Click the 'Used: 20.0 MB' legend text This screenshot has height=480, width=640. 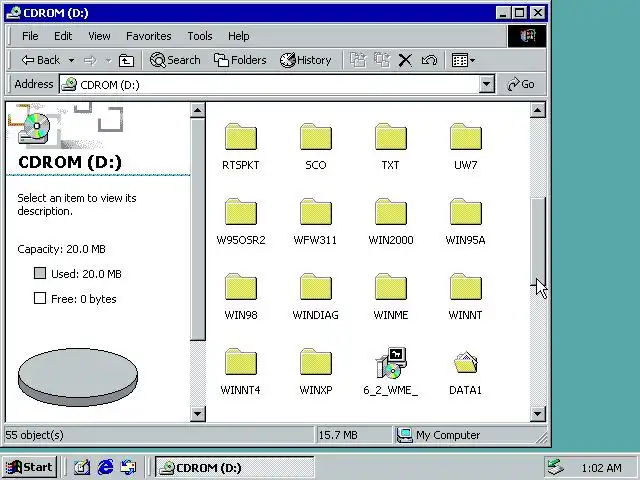pos(86,274)
